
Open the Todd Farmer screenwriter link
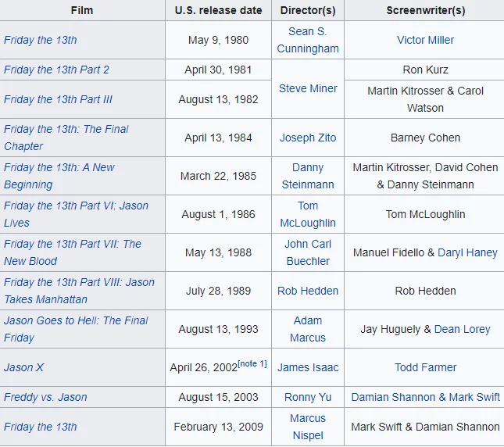[x=425, y=367]
